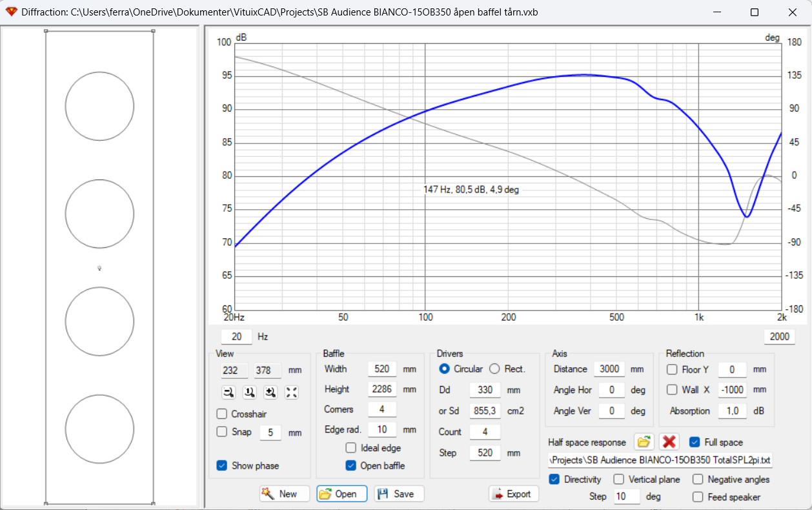Focus the Axis Distance input field
812x510 pixels.
click(609, 369)
